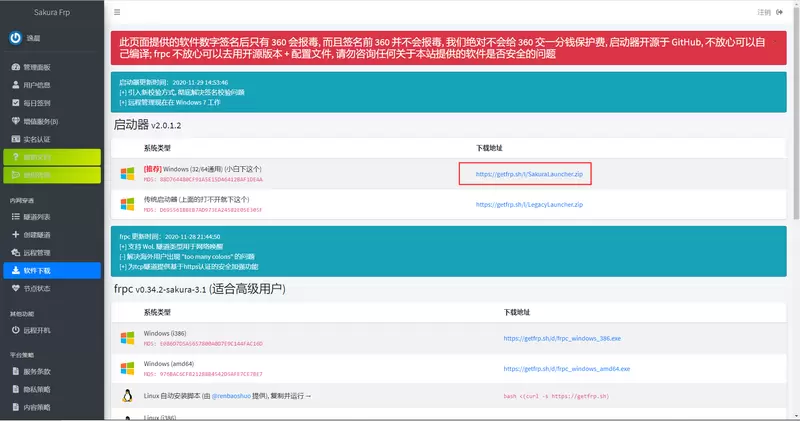Click the 增值服务 gem icon

click(x=16, y=121)
